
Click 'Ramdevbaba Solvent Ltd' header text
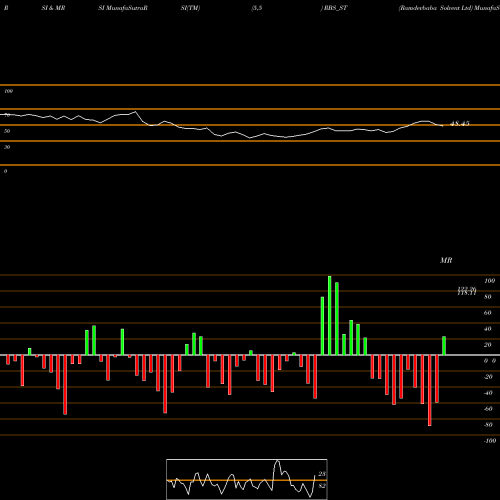click(x=436, y=8)
